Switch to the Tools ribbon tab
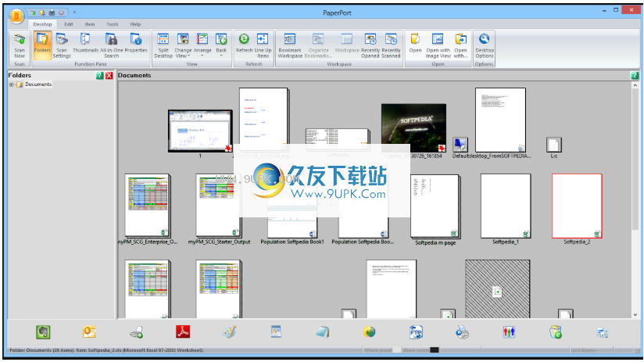Image resolution: width=644 pixels, height=362 pixels. (112, 24)
